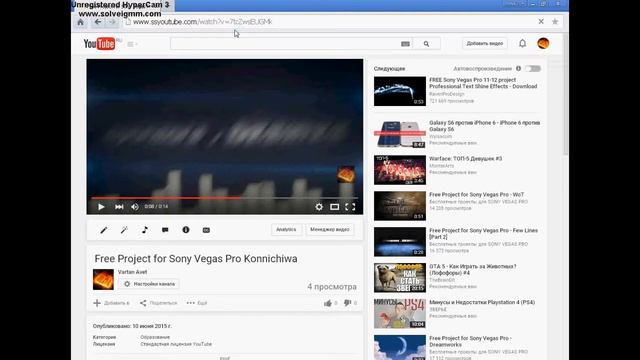
Task: Click the Few Lines video thumbnail
Action: (400, 242)
